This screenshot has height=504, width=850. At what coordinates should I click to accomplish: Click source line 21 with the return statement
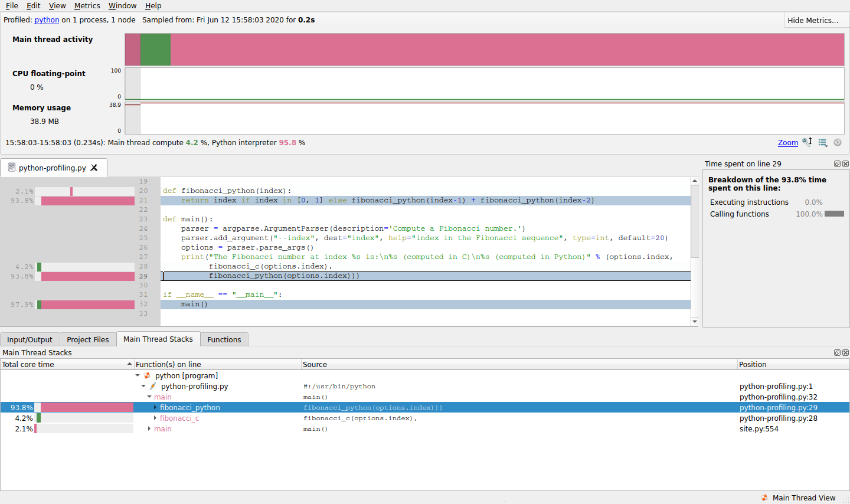(426, 200)
